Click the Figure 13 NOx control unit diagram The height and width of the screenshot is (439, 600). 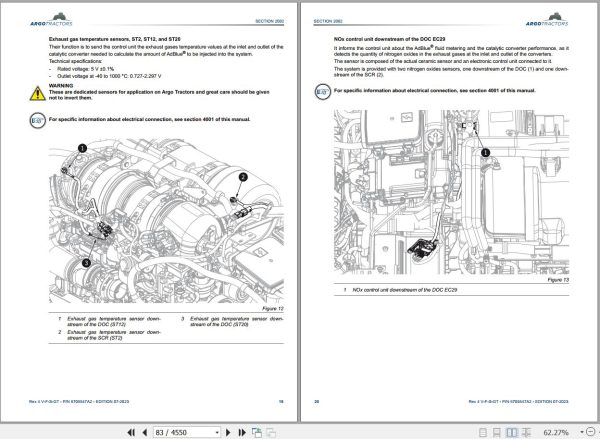click(x=452, y=192)
